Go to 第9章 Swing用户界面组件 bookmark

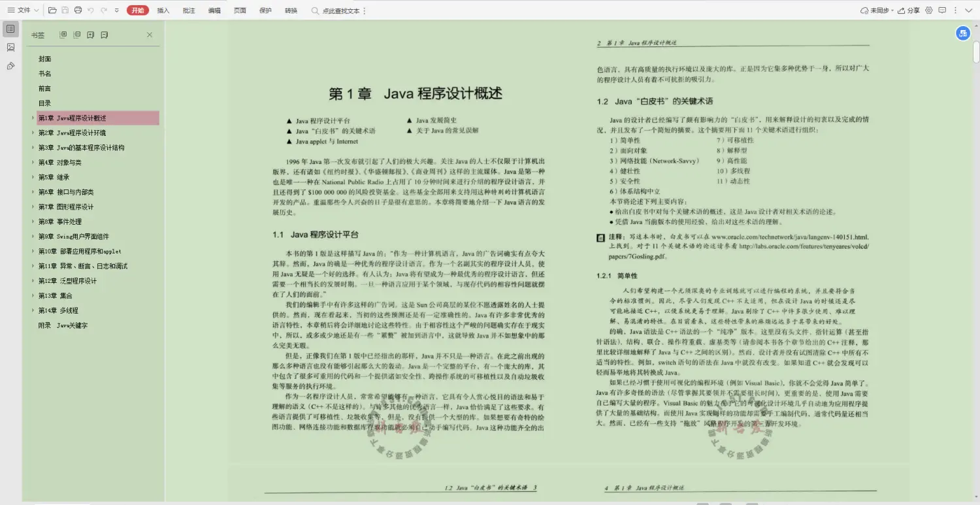pos(73,236)
